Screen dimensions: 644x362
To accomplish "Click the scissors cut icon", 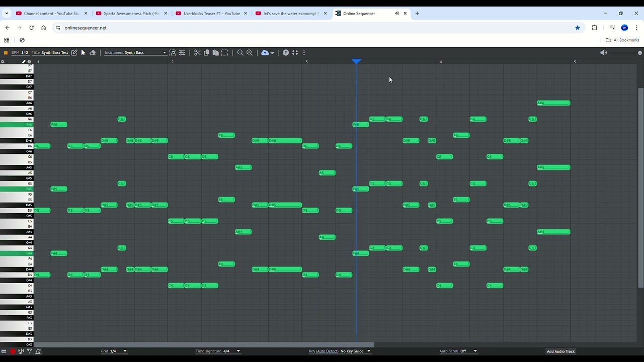I will pyautogui.click(x=197, y=52).
